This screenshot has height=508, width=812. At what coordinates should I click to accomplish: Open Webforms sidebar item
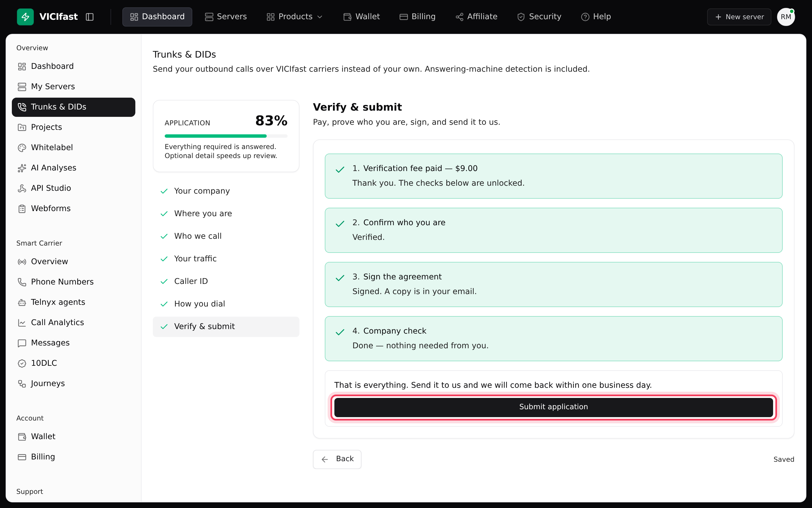[74, 209]
